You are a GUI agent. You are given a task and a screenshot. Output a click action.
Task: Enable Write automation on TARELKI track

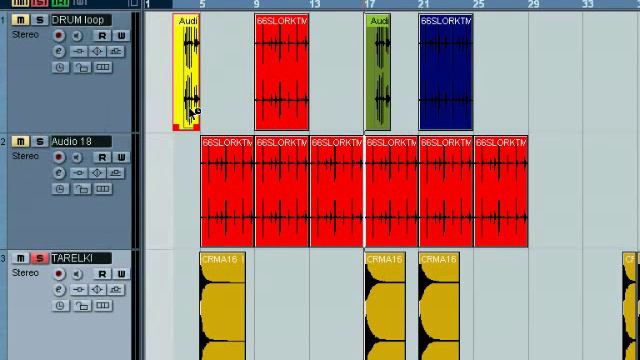[121, 274]
